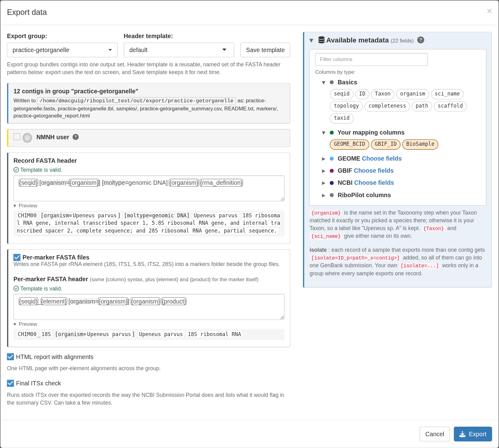
Task: Click the Cancel button
Action: tap(435, 434)
